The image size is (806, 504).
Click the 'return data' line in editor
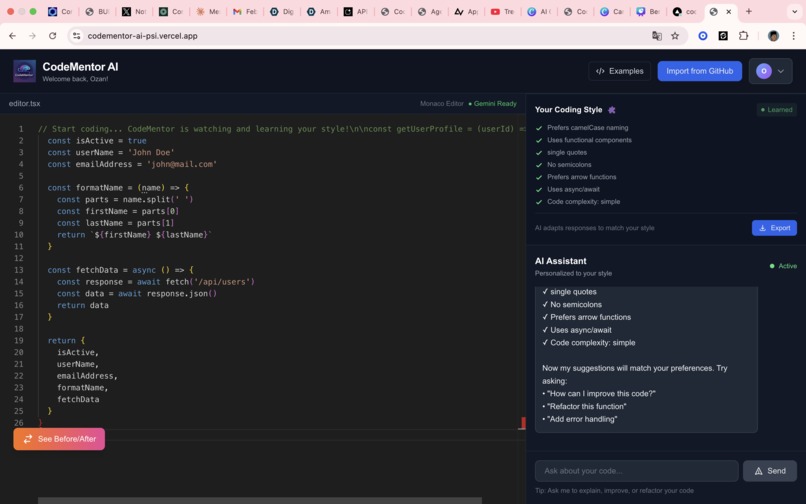[x=83, y=305]
